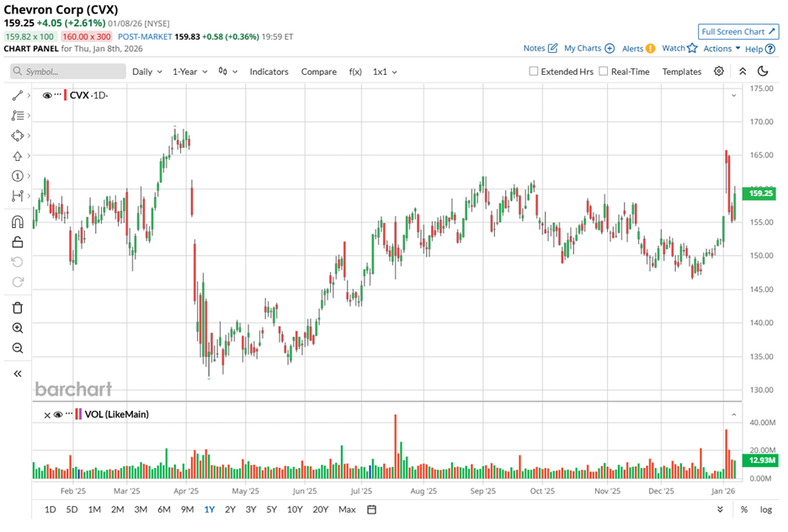Choose the shapes drawing tool
The image size is (788, 532).
click(17, 136)
